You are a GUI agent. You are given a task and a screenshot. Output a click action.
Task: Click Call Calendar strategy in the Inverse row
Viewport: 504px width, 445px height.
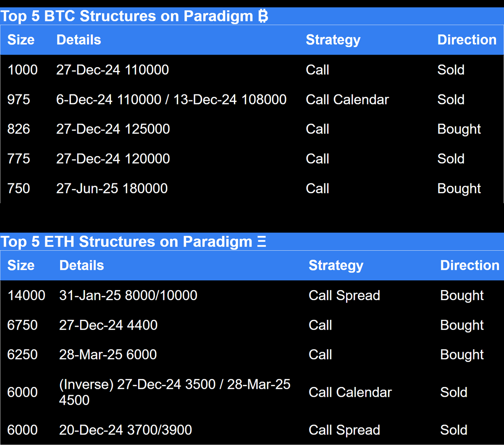click(350, 392)
